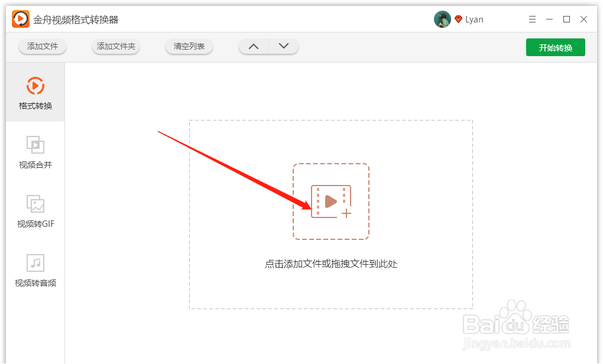
Task: Minimize the converter window
Action: (x=550, y=19)
